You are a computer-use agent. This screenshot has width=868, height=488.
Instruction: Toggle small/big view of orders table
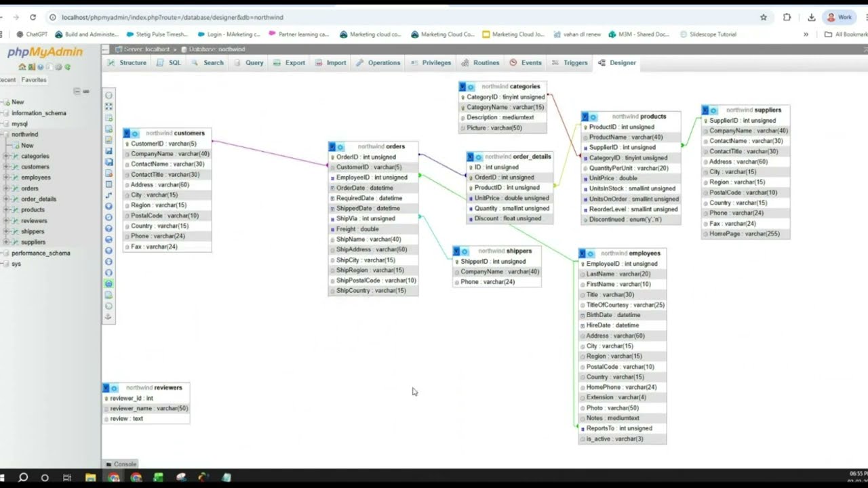332,146
